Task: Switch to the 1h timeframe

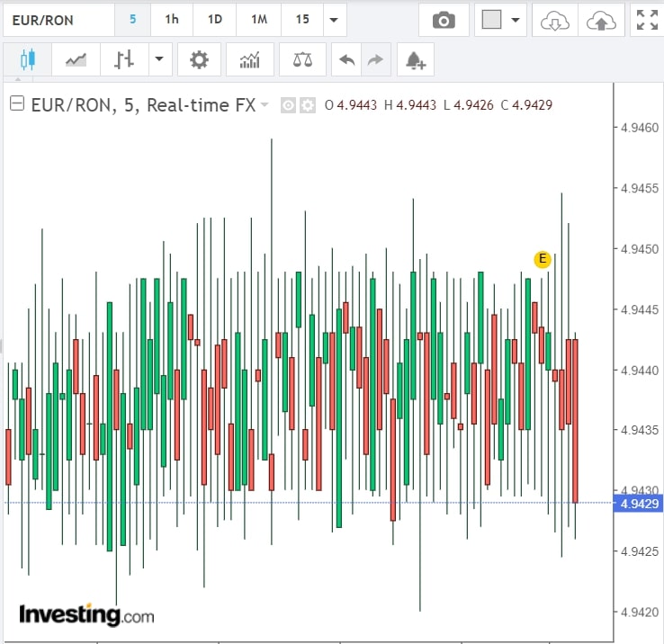Action: (172, 19)
